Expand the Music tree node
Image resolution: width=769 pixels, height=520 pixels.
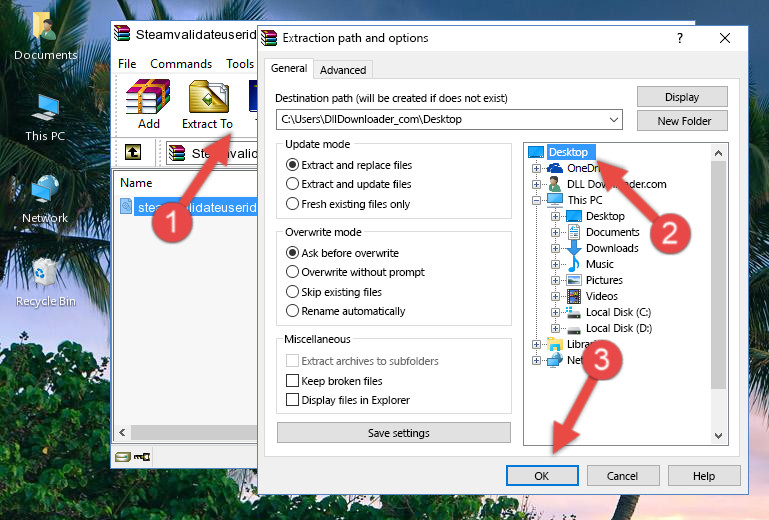[x=555, y=264]
